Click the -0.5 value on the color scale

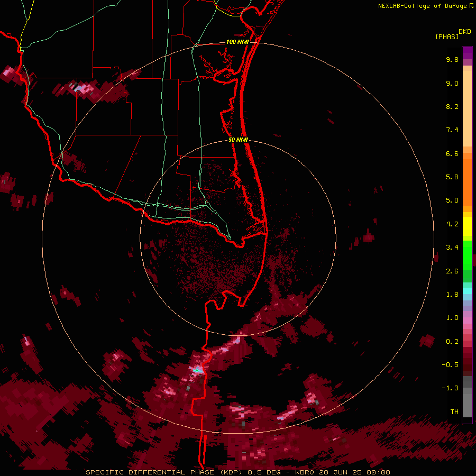[450, 365]
